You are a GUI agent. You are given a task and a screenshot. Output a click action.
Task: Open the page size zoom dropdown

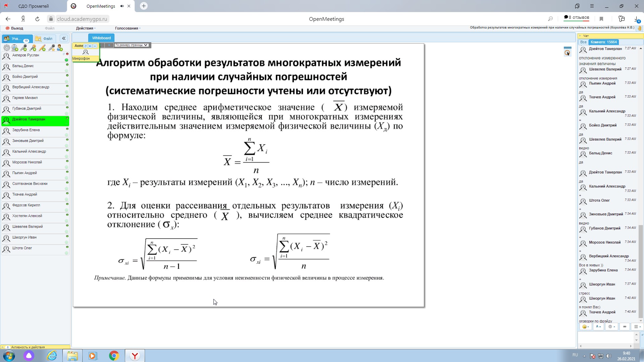131,45
